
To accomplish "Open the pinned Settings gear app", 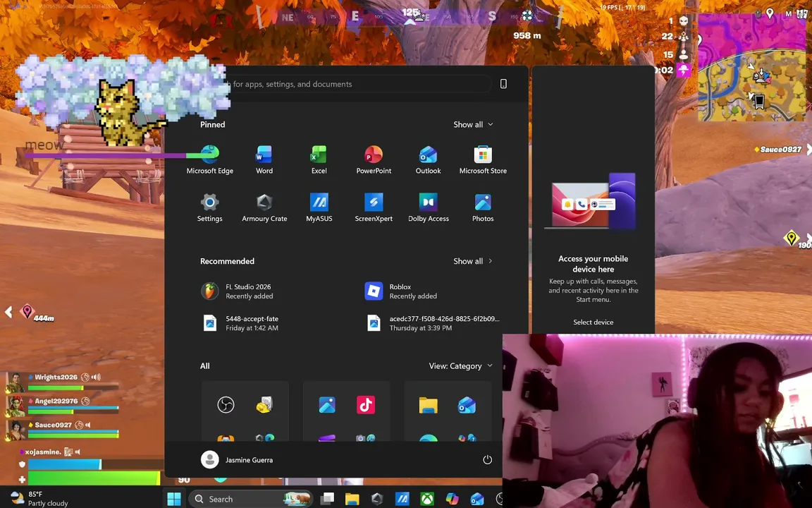I will click(x=210, y=207).
